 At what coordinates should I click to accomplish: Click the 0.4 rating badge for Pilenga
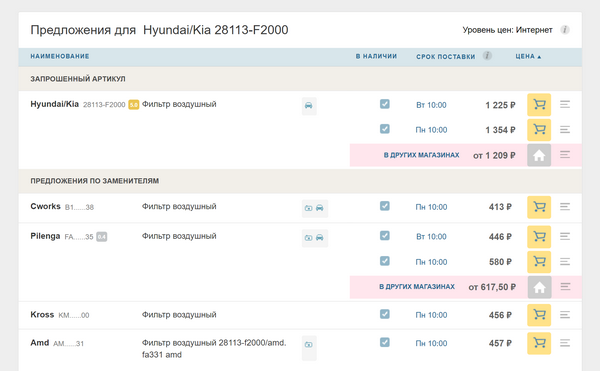(101, 237)
